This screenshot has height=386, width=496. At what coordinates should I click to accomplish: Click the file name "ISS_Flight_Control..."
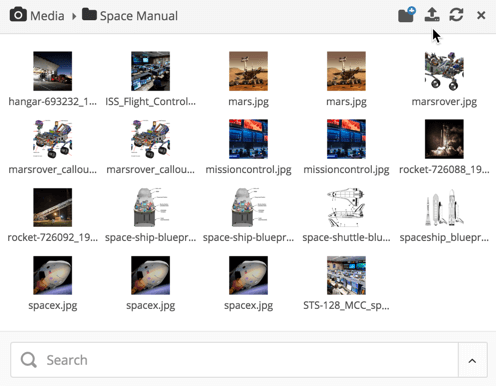150,101
